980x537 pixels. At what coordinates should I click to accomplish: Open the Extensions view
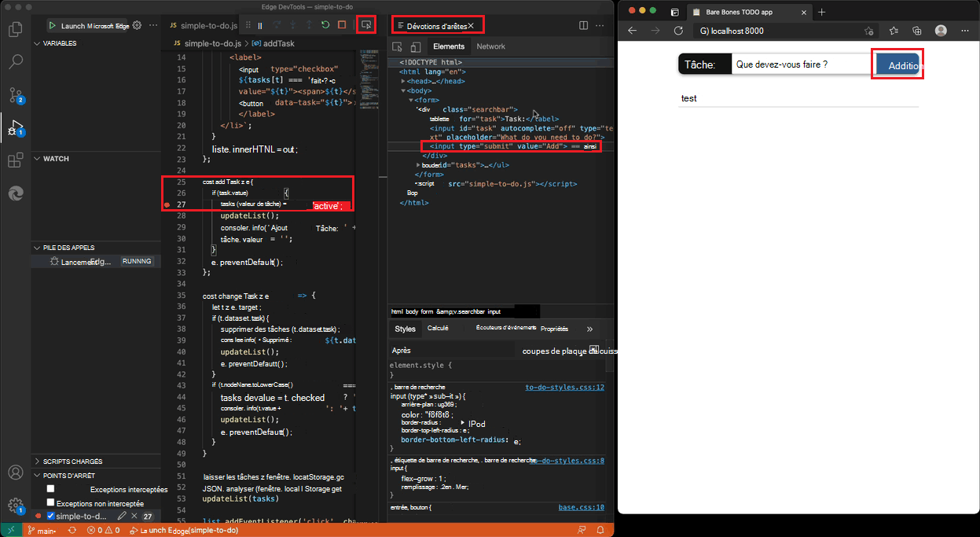15,160
